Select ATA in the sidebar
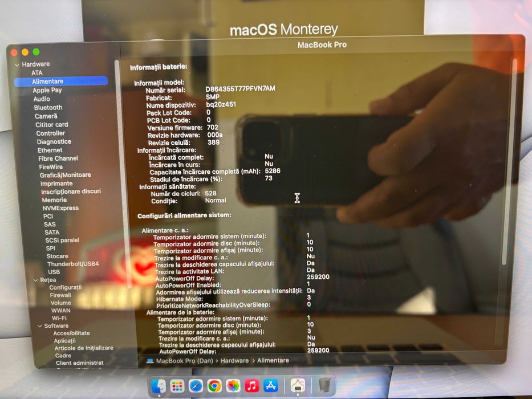This screenshot has height=399, width=532. [37, 73]
